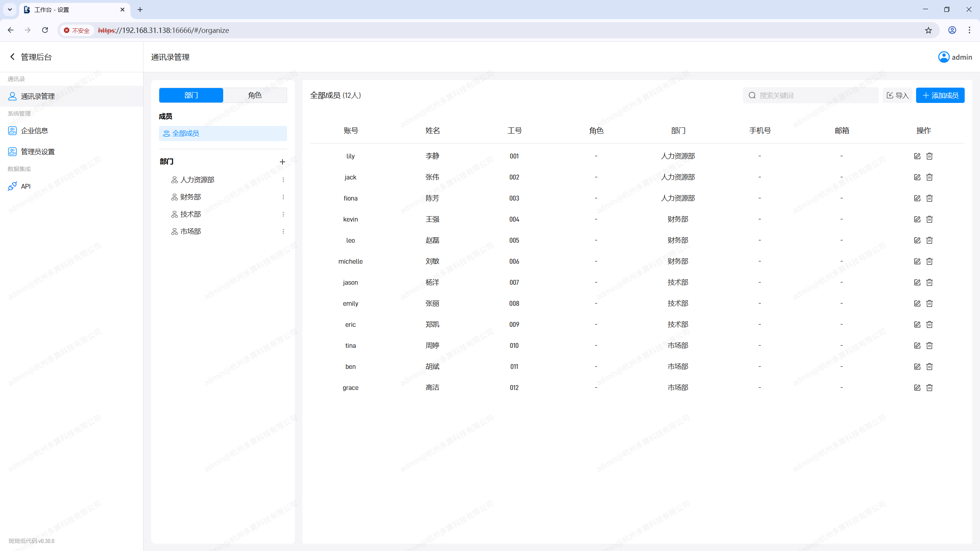Open the three-dot menu for 财务部

click(x=283, y=197)
